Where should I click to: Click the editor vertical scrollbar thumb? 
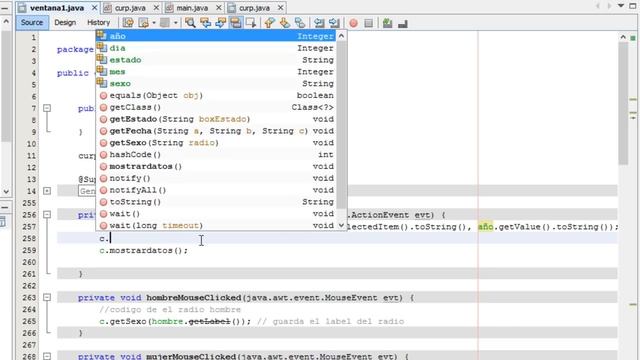coord(623,103)
